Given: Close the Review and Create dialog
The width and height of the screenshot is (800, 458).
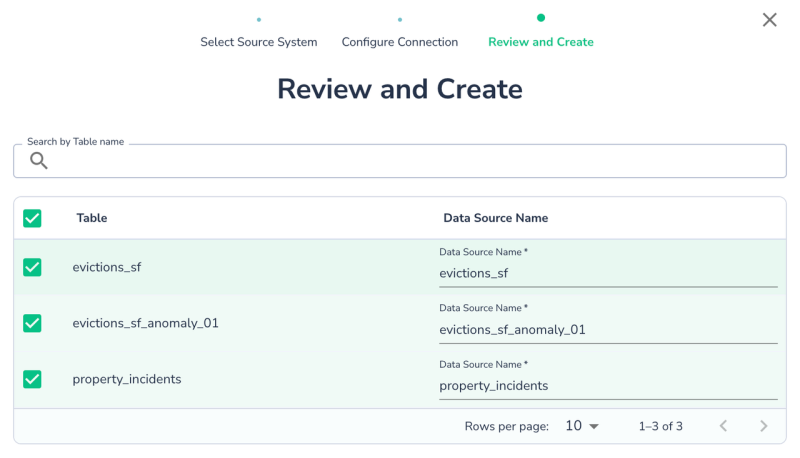Looking at the screenshot, I should (x=769, y=20).
